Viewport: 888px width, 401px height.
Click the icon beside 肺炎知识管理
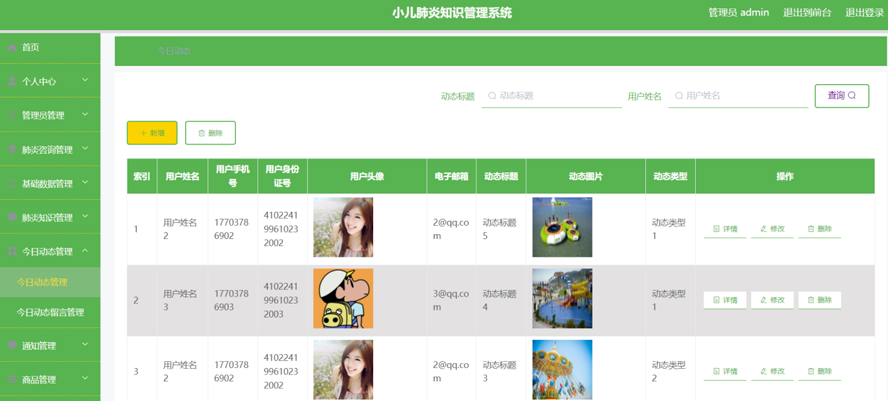(12, 217)
